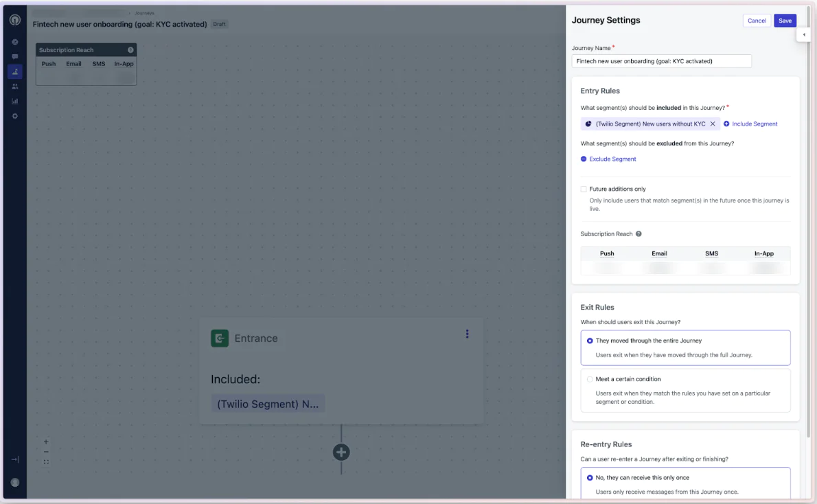Enable the Future additions only checkbox
817x504 pixels.
point(584,189)
